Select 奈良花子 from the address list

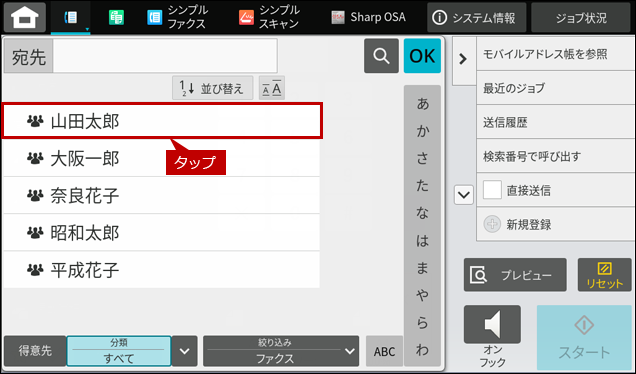161,196
